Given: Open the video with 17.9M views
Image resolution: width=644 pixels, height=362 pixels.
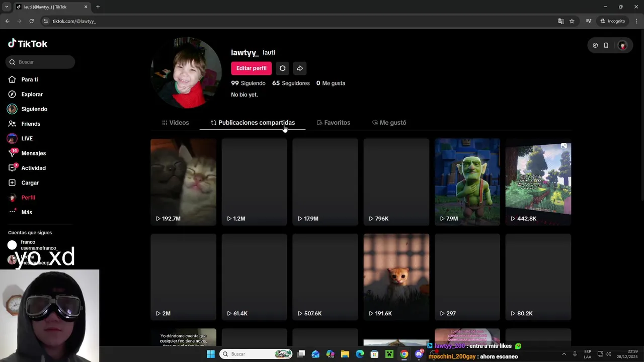Looking at the screenshot, I should click(325, 182).
